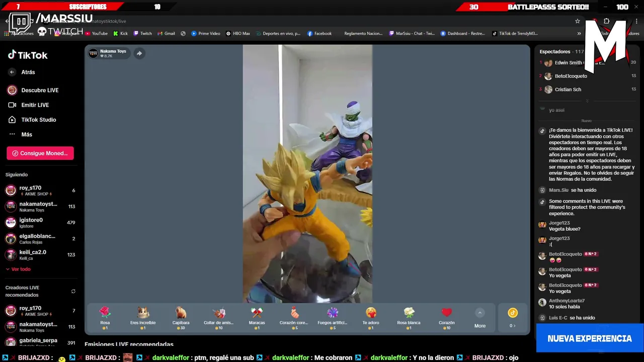Open Dashboard Restream bookmark
The width and height of the screenshot is (644, 362).
click(463, 34)
